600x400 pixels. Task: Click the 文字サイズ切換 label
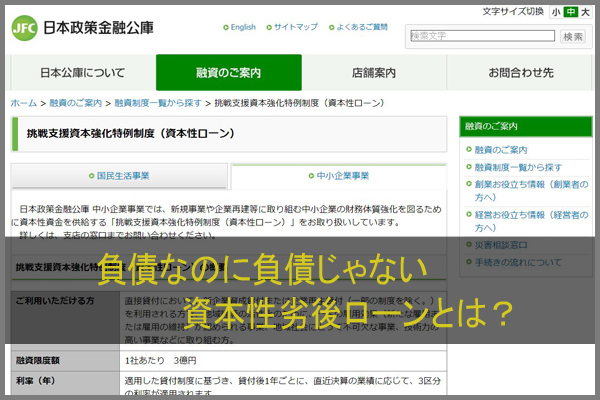[x=513, y=11]
